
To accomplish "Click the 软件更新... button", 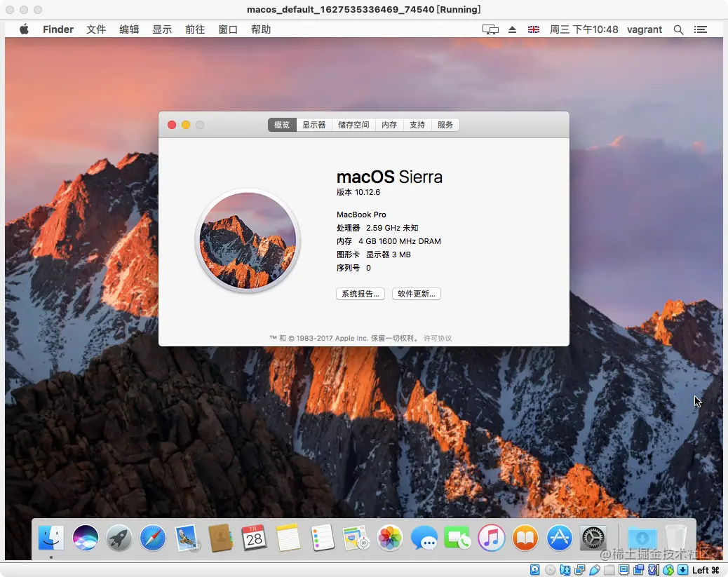I will pos(417,294).
